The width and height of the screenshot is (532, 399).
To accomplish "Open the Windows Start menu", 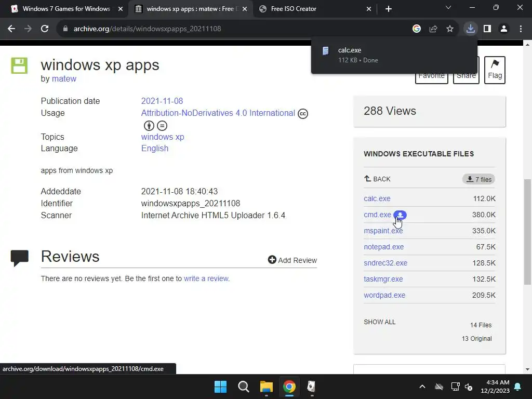I will tap(220, 387).
